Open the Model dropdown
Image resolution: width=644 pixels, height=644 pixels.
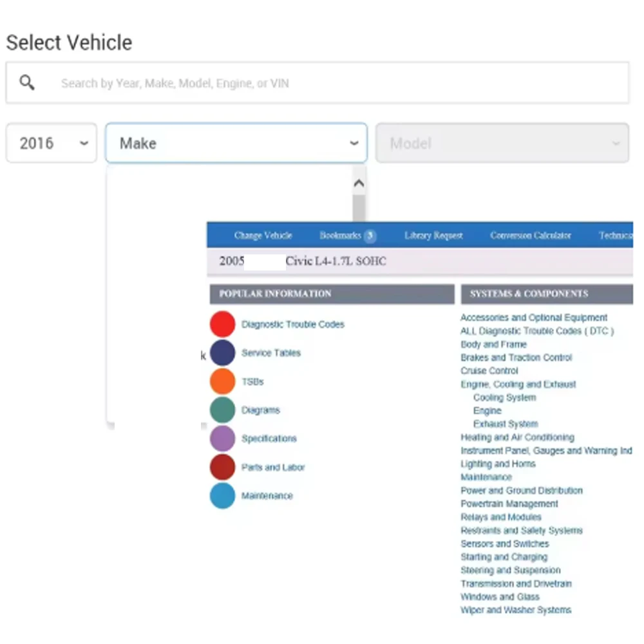503,143
